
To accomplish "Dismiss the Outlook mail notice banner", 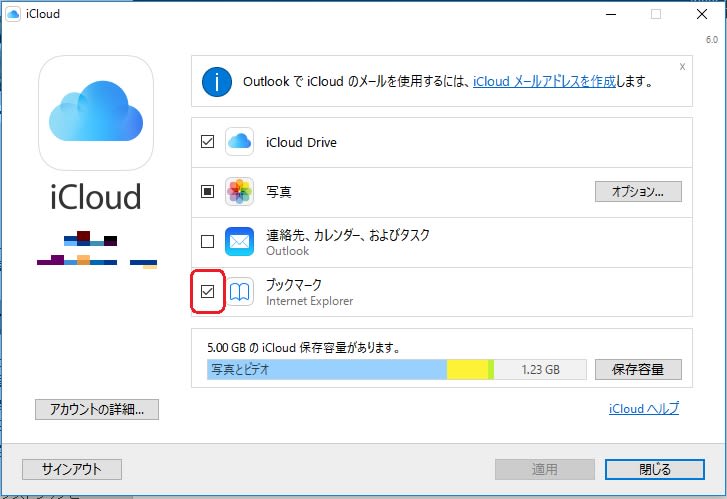I will point(682,67).
